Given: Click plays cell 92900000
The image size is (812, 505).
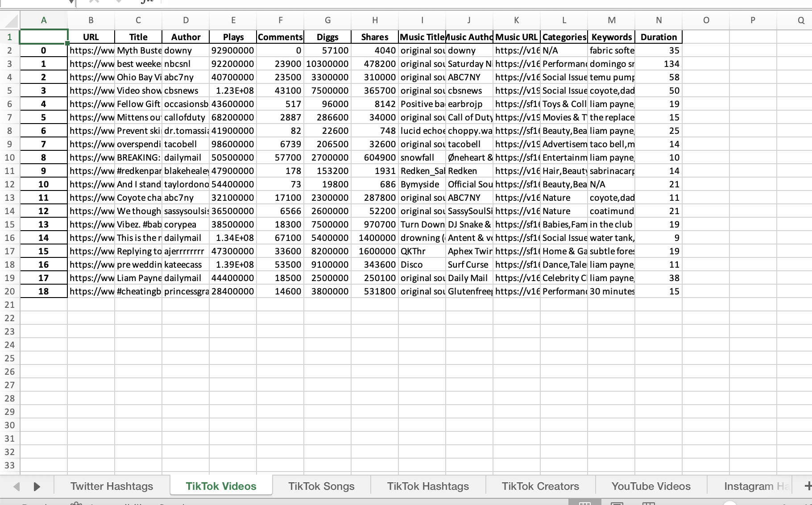Looking at the screenshot, I should tap(233, 50).
